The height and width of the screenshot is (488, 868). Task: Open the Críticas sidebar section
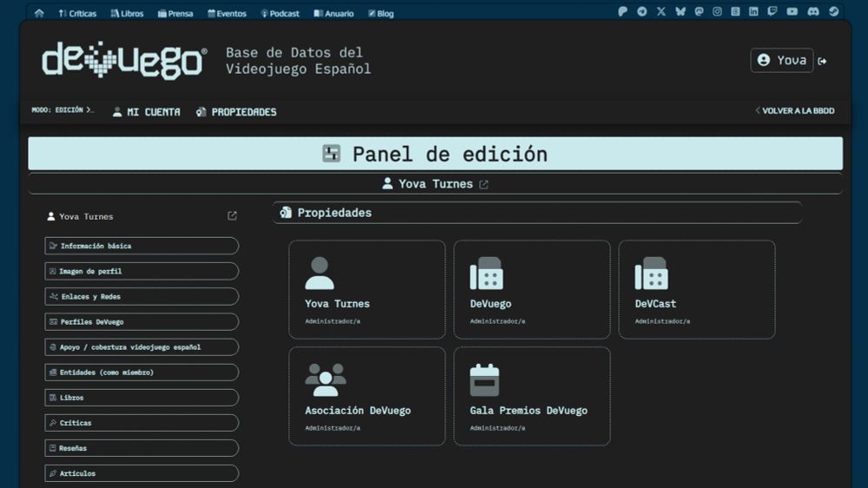(141, 423)
